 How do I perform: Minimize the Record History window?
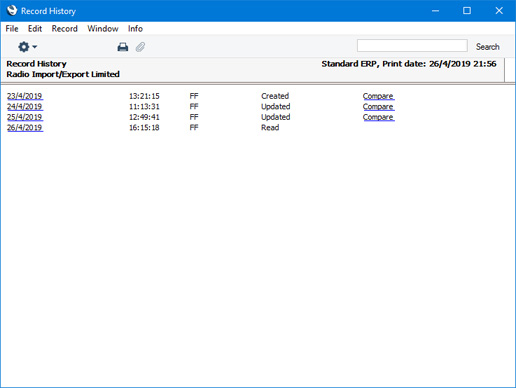click(x=435, y=11)
